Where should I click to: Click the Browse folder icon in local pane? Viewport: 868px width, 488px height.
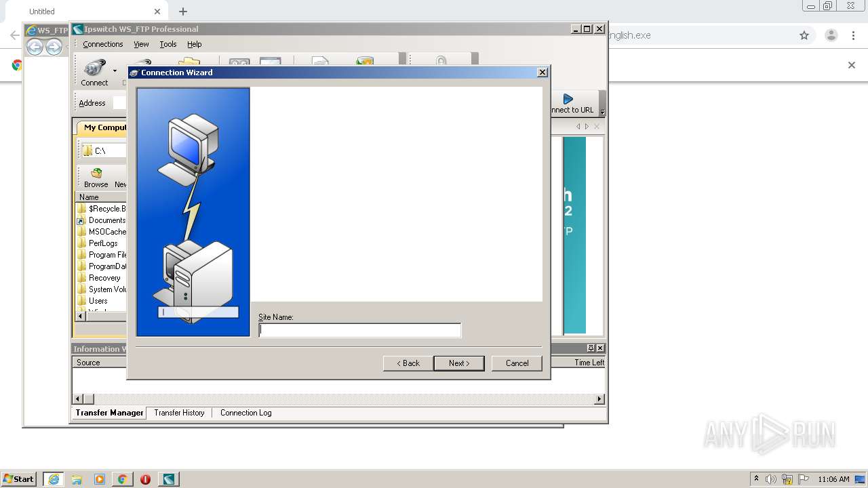click(x=96, y=174)
